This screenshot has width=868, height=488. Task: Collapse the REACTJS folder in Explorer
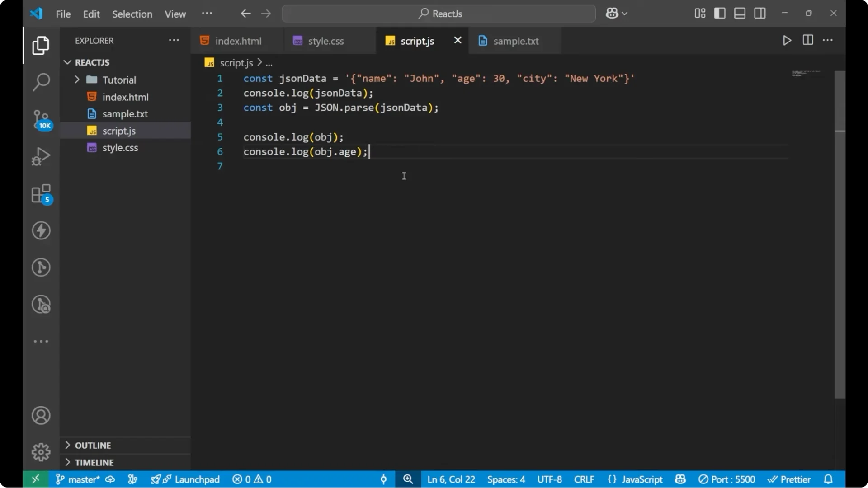click(67, 62)
